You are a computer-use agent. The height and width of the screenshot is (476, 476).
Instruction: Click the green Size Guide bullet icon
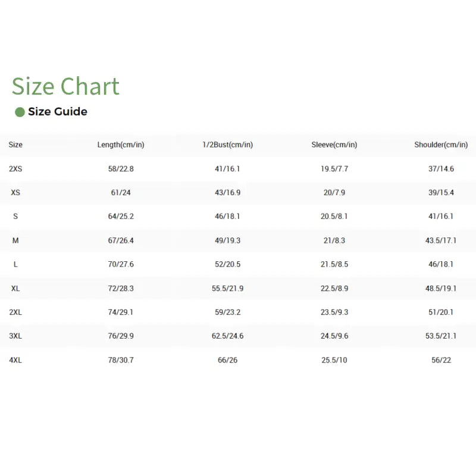coord(20,112)
